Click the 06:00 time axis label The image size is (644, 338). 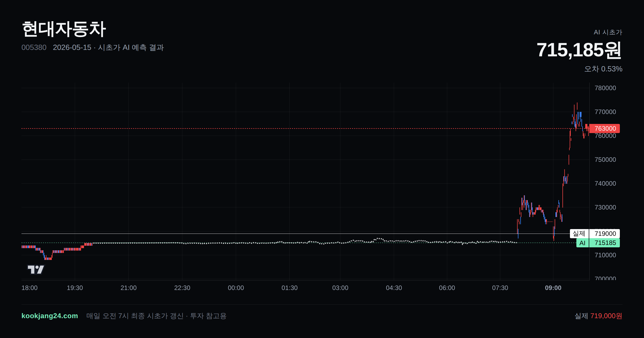click(447, 288)
